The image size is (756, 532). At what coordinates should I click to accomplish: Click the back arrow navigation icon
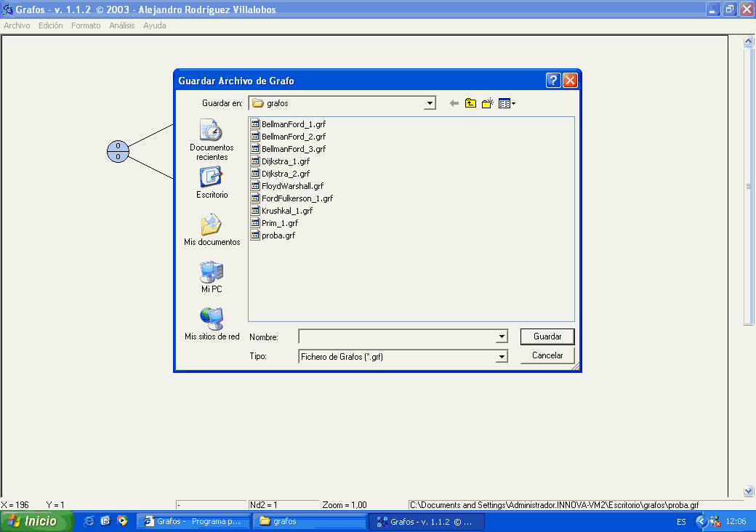coord(454,103)
